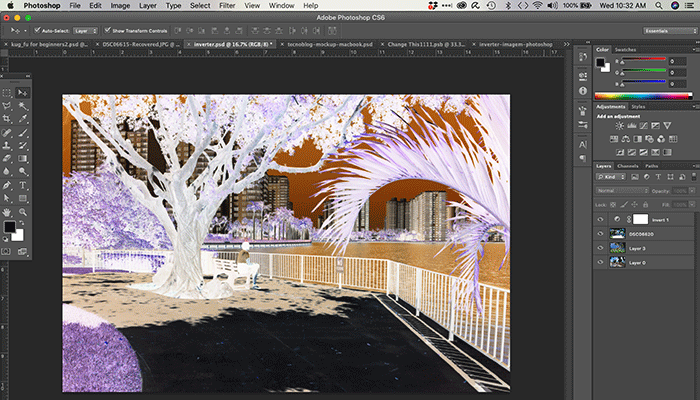Open the Auto-Select Layer dropdown
This screenshot has width=700, height=400.
click(x=86, y=31)
